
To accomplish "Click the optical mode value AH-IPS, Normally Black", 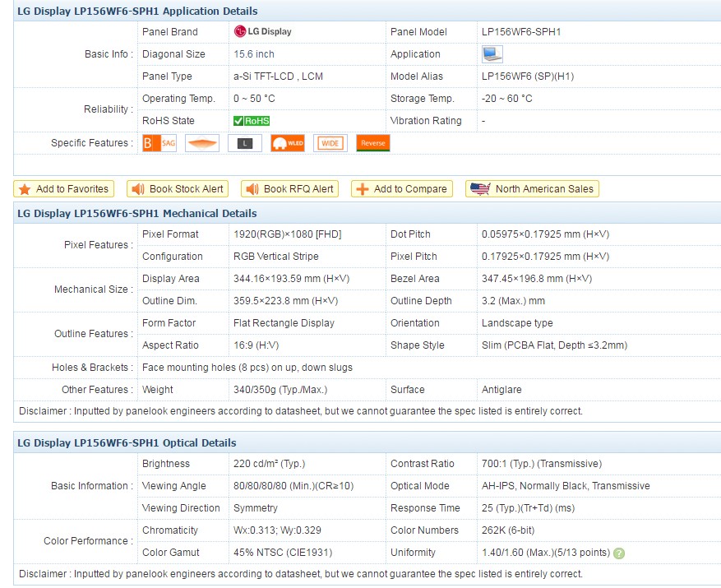I will pyautogui.click(x=566, y=486).
